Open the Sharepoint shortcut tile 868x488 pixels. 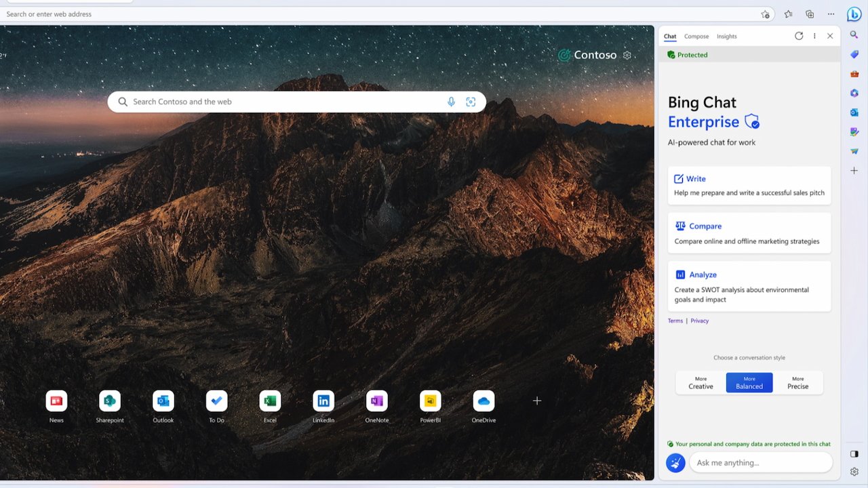point(110,401)
